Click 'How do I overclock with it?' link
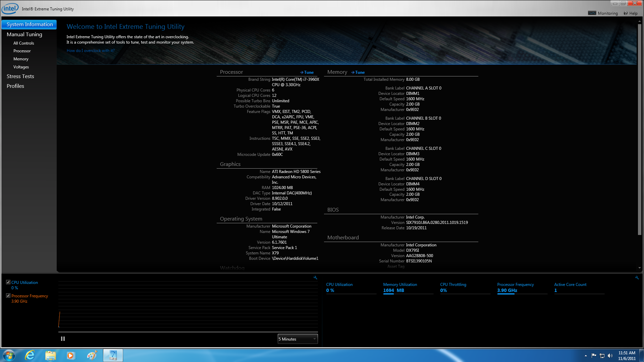This screenshot has width=644, height=362. [x=91, y=51]
